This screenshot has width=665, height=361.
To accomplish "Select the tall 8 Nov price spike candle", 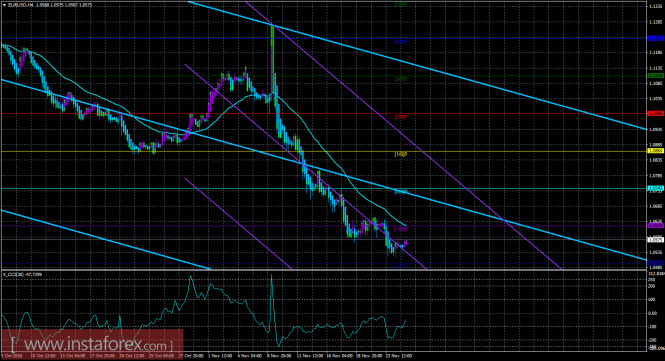I will [272, 59].
